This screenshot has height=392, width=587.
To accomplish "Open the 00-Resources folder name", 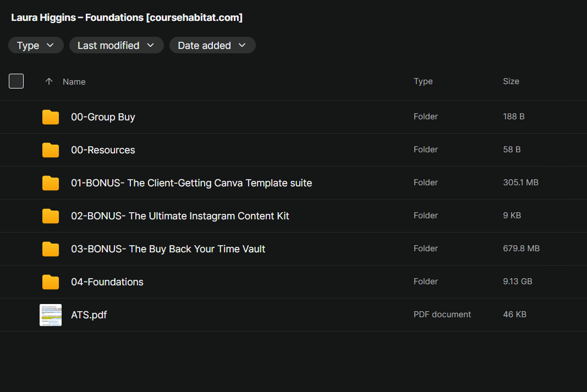I will point(103,150).
